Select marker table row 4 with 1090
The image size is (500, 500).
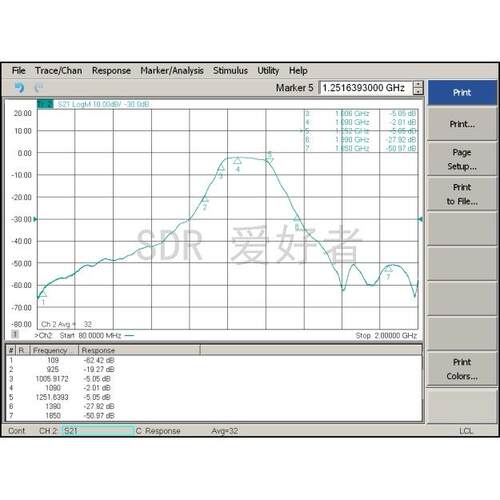click(213, 388)
